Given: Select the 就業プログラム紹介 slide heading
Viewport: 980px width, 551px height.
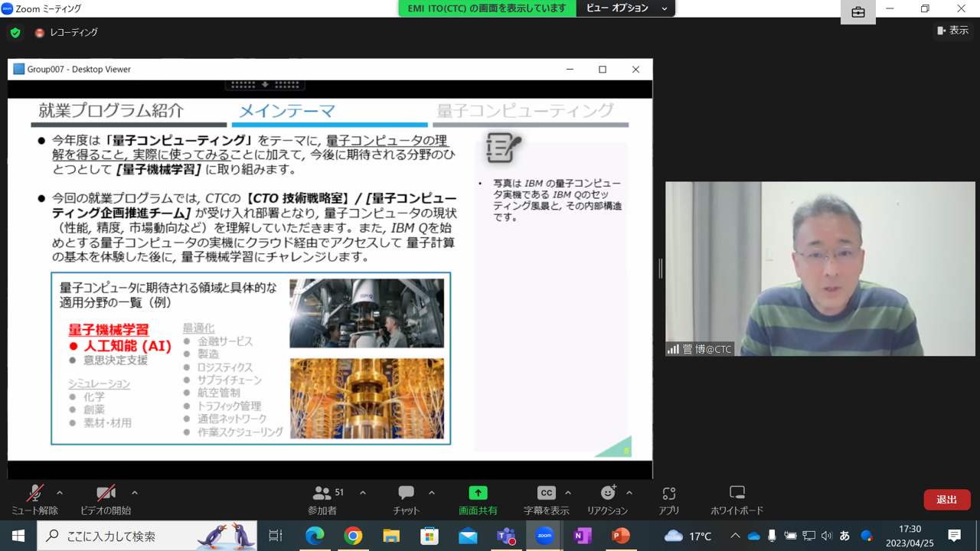Looking at the screenshot, I should [x=111, y=111].
